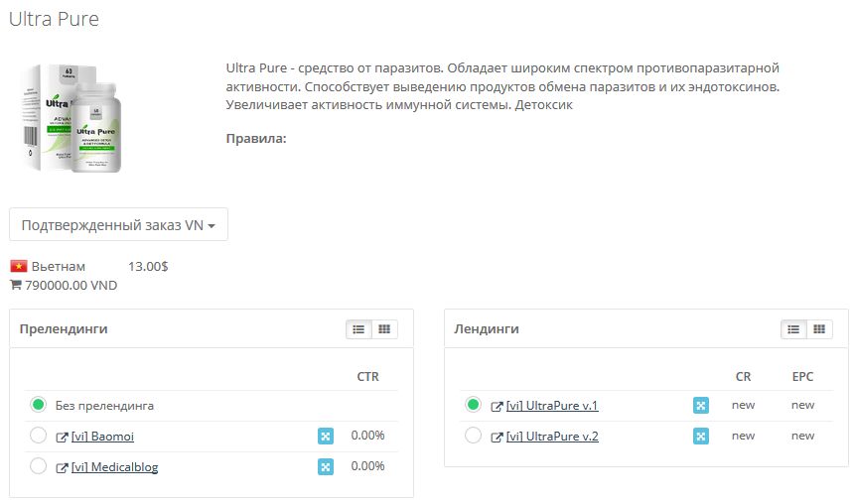Screen dimensions: 853x504
Task: Open the Подтвержденный заказ VN dropdown
Action: click(118, 224)
